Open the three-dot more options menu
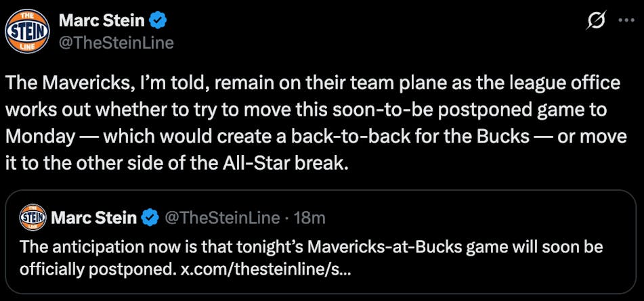Screen dimensions: 644x301 pos(625,22)
